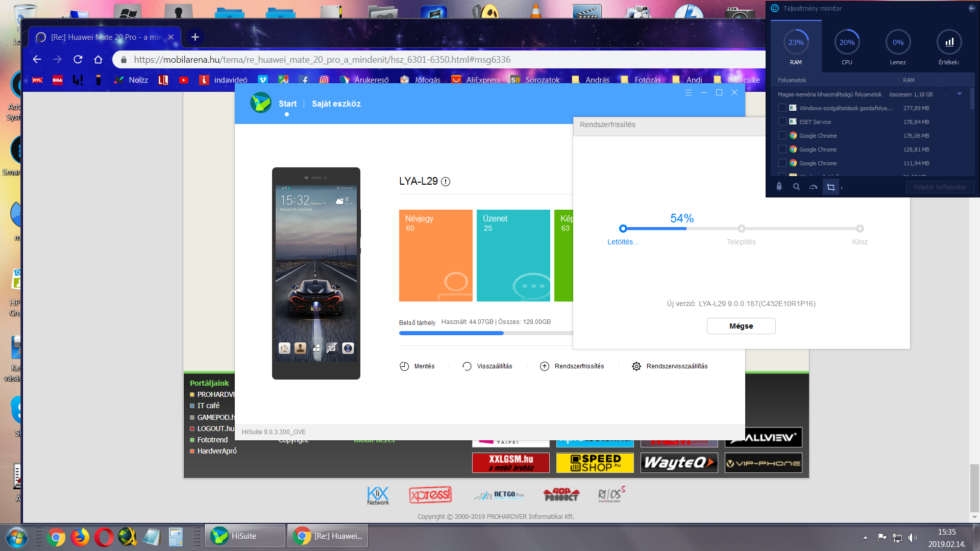980x551 pixels.
Task: Open the Névjegy contacts tile
Action: click(x=436, y=256)
